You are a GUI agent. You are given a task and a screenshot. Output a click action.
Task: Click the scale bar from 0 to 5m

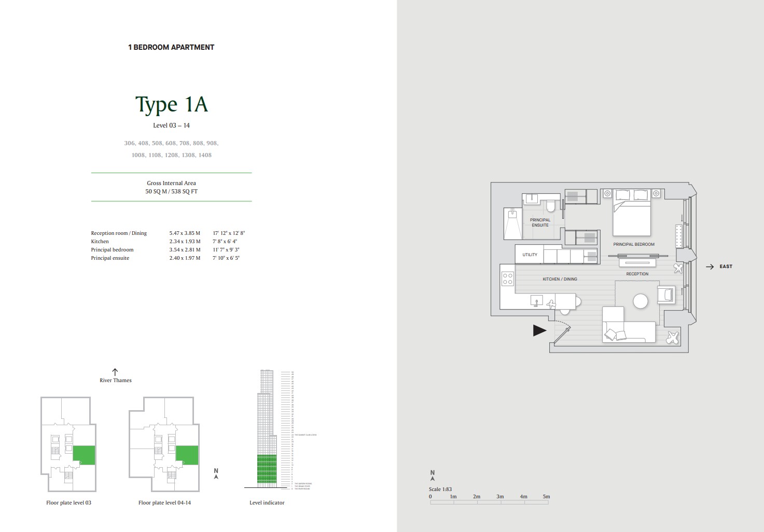(x=489, y=502)
